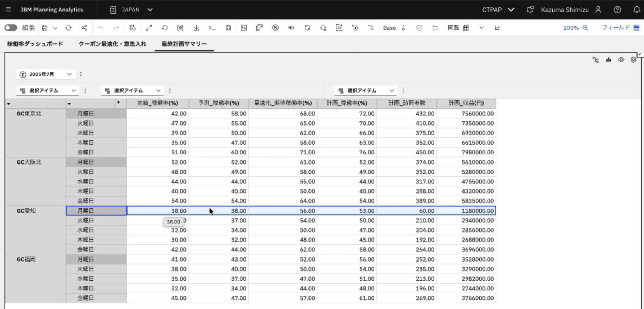Click the sandbox Base selector
This screenshot has height=309, width=644.
pyautogui.click(x=389, y=28)
